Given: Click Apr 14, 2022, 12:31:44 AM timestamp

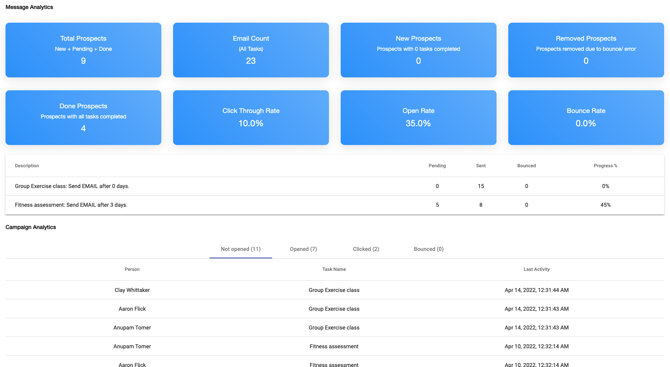Looking at the screenshot, I should click(537, 290).
